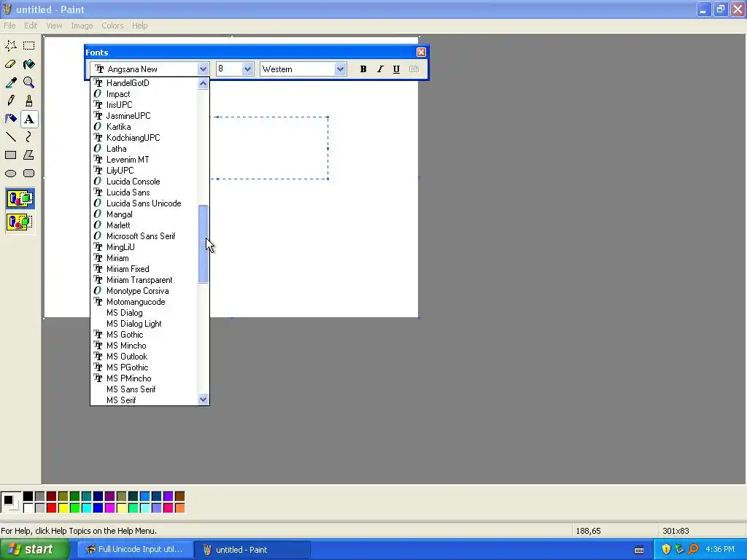Choose the Marlett font
Screen dimensions: 747x560
tap(144, 225)
